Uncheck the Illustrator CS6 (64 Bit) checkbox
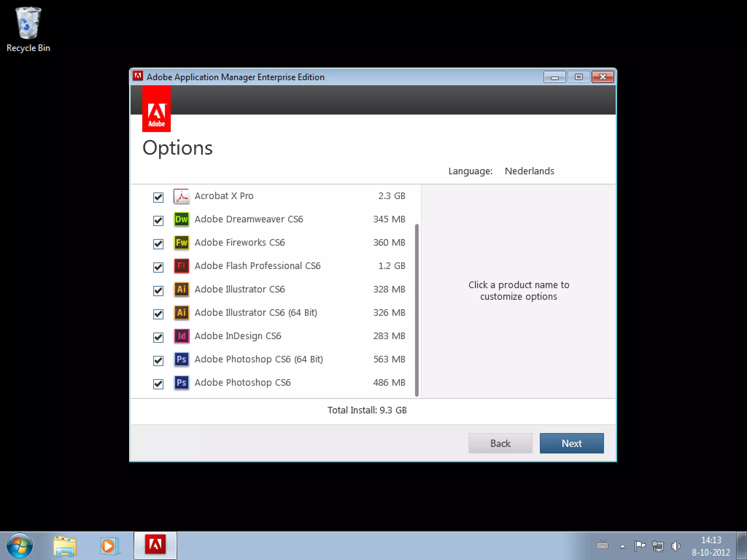The width and height of the screenshot is (747, 560). point(158,314)
